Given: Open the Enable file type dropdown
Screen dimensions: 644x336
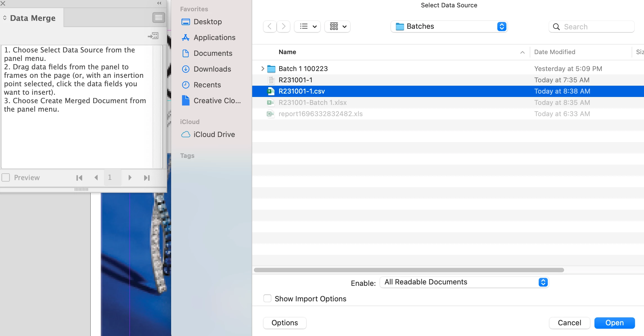Looking at the screenshot, I should (464, 282).
